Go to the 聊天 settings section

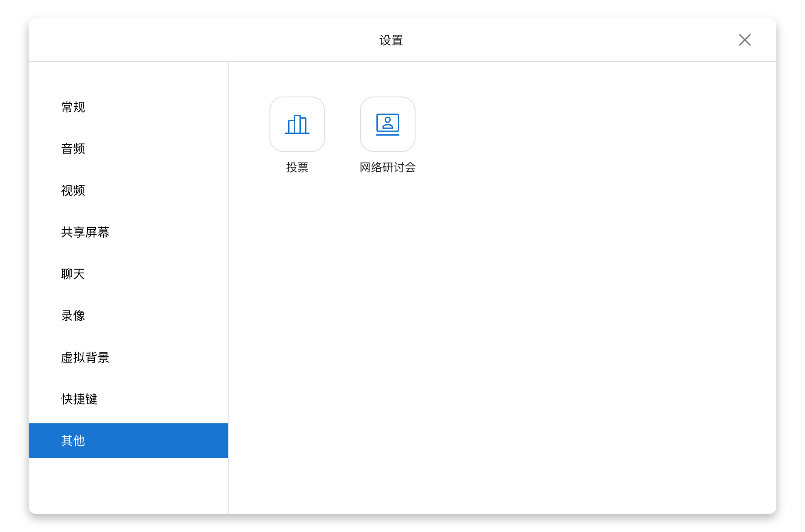pos(128,274)
